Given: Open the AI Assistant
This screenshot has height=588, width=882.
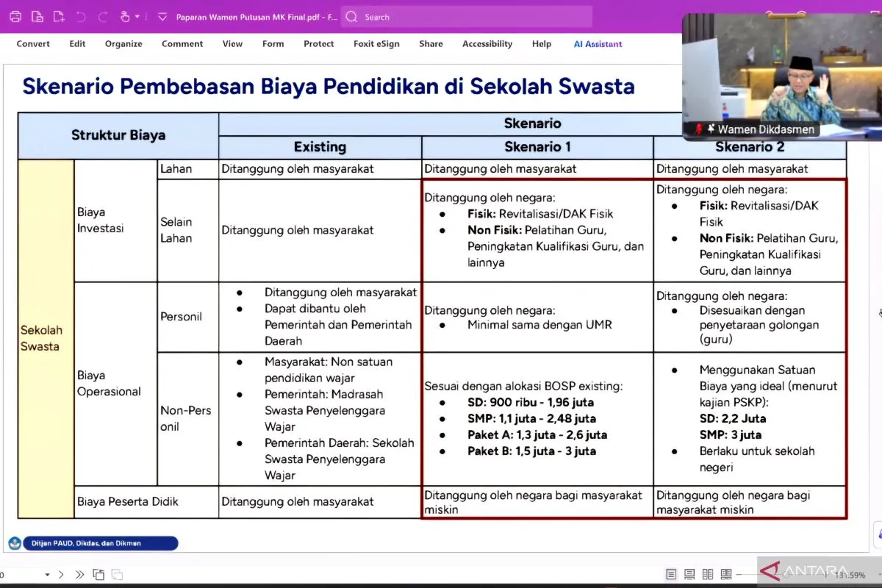Looking at the screenshot, I should (598, 44).
